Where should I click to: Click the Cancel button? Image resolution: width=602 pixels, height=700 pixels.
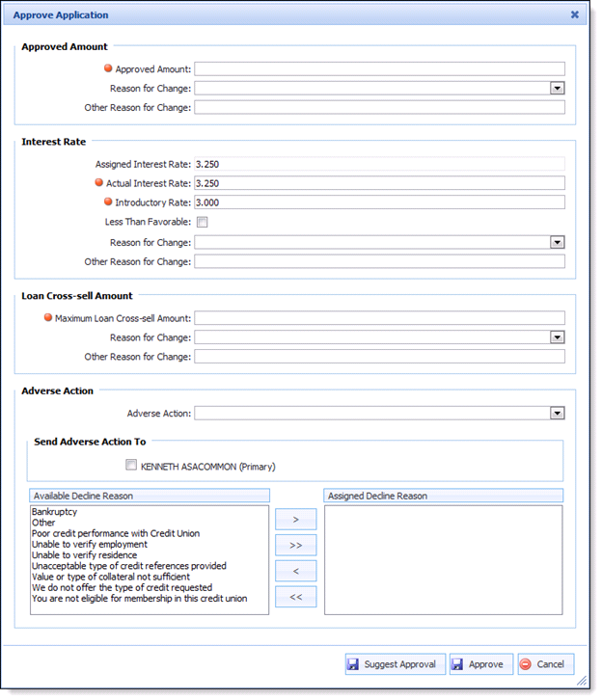pos(546,663)
